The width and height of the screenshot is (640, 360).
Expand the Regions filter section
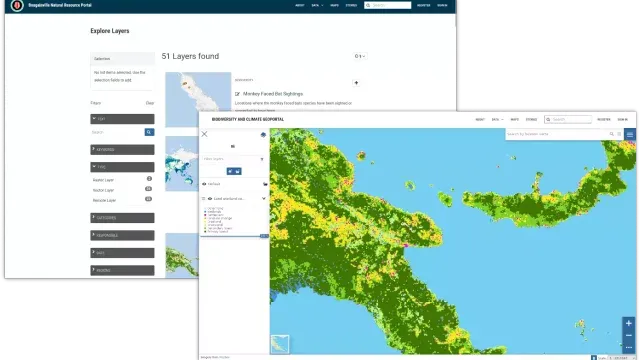click(122, 270)
